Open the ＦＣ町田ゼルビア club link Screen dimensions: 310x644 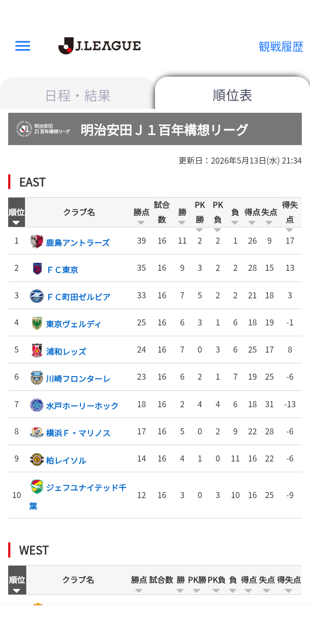pyautogui.click(x=78, y=297)
